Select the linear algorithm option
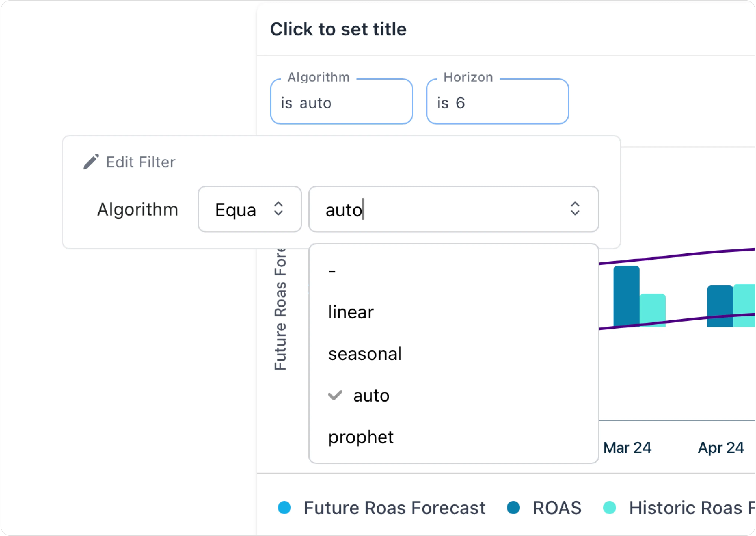756x536 pixels. (351, 312)
